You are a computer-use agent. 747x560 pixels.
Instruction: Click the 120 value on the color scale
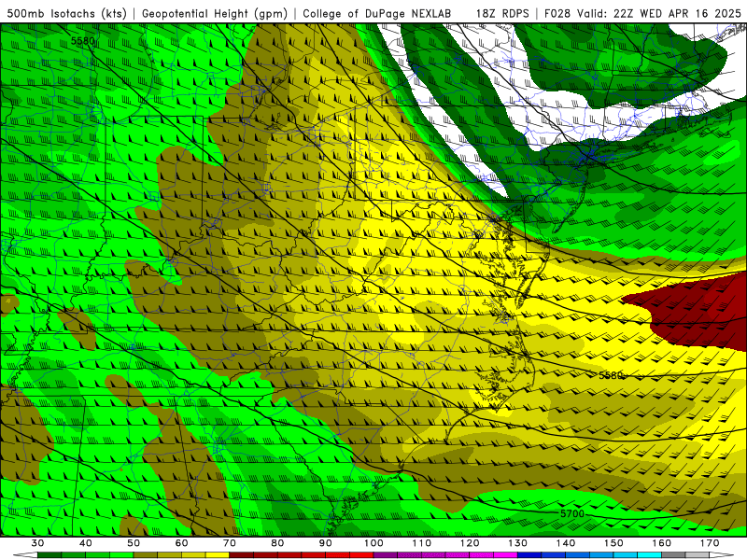click(x=470, y=543)
